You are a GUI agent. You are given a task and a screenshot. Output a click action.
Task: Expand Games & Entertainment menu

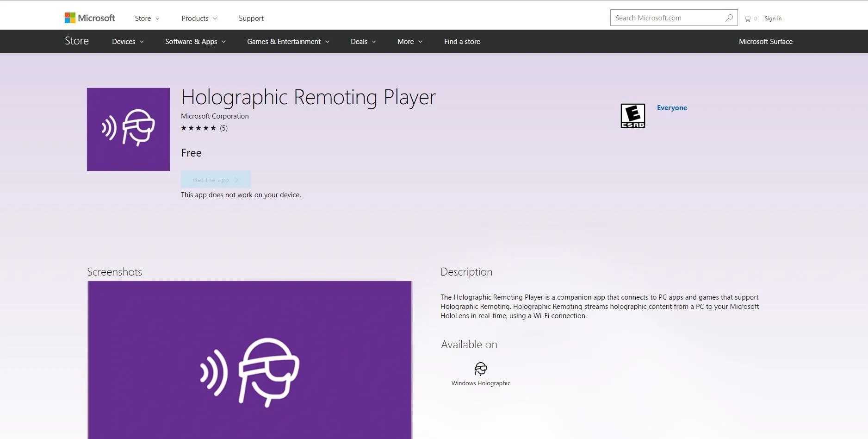(x=288, y=42)
